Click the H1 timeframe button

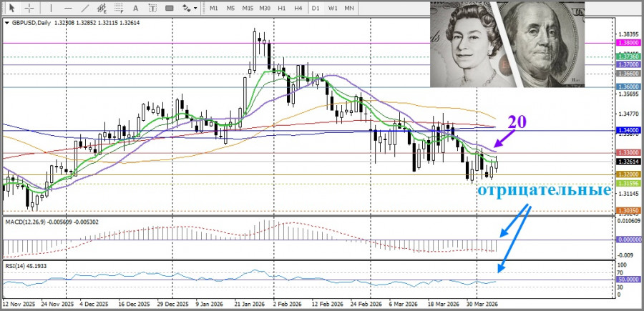(282, 8)
